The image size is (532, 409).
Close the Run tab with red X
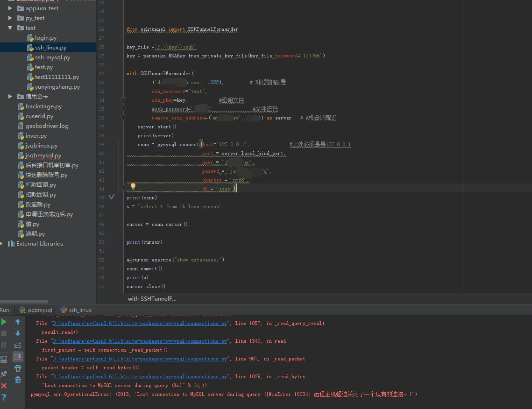tap(4, 386)
